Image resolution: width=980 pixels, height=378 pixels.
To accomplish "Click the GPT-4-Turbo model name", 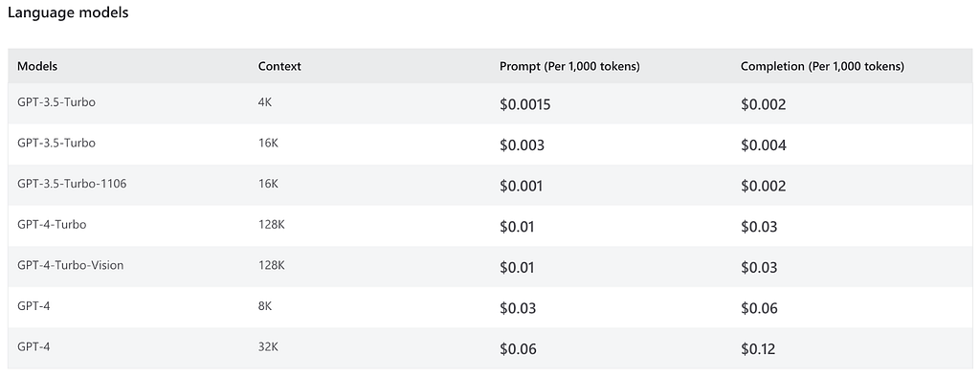I will [x=52, y=224].
